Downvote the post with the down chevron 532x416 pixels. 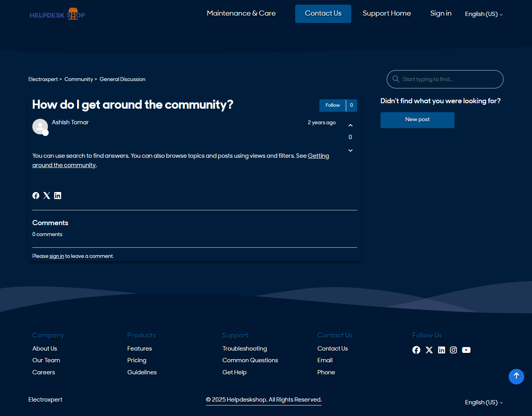(x=350, y=150)
